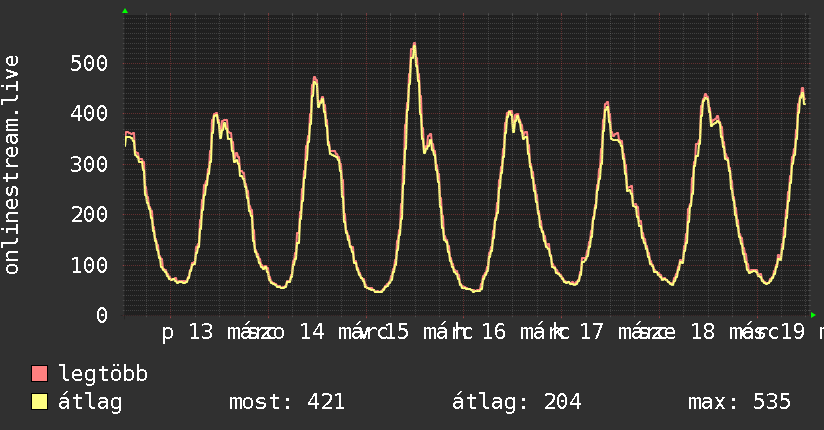Image resolution: width=824 pixels, height=430 pixels.
Task: Click the 'átlag: 204' statistic
Action: click(517, 402)
